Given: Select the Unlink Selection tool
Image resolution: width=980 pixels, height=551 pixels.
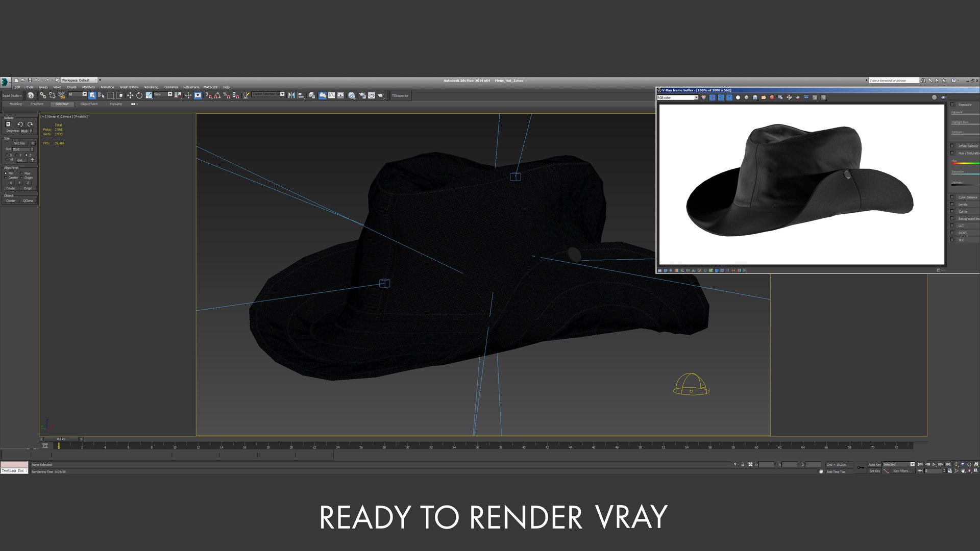Looking at the screenshot, I should point(52,95).
